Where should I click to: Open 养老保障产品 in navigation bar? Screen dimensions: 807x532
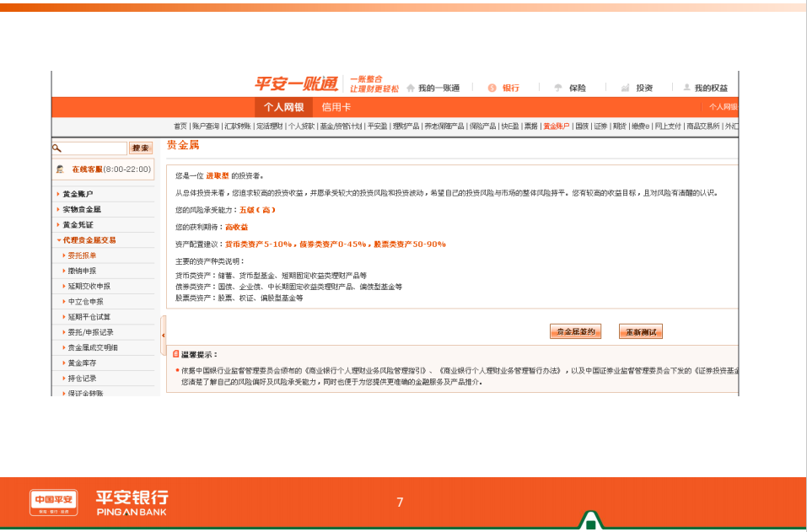[444, 126]
